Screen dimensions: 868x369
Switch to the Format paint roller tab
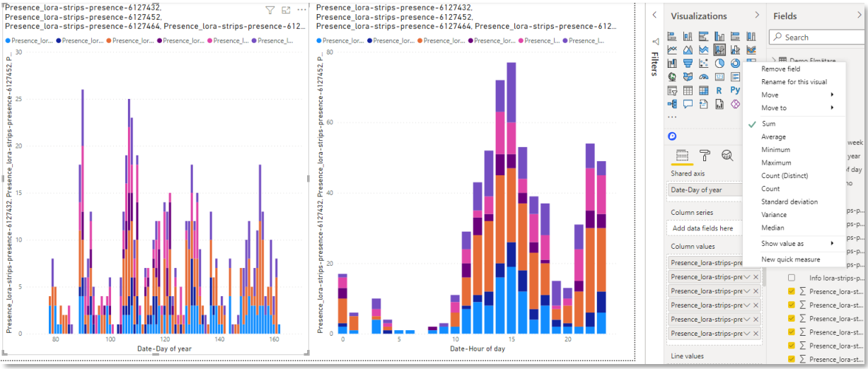pos(705,156)
